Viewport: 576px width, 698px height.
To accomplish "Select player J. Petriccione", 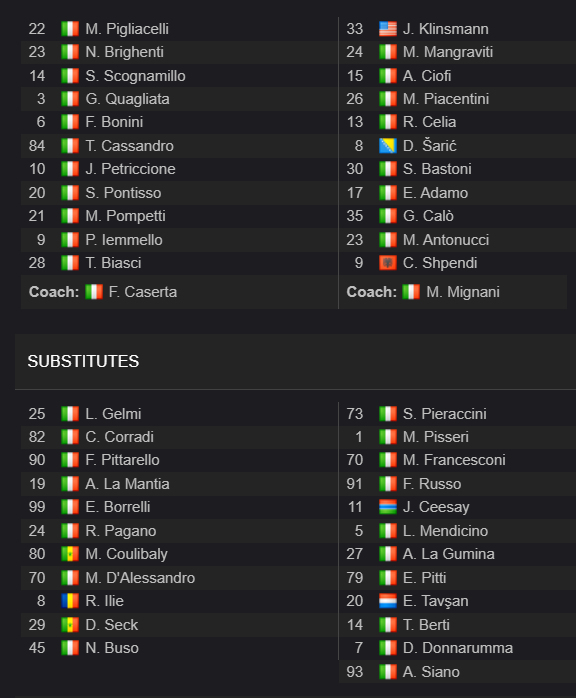I will click(130, 169).
